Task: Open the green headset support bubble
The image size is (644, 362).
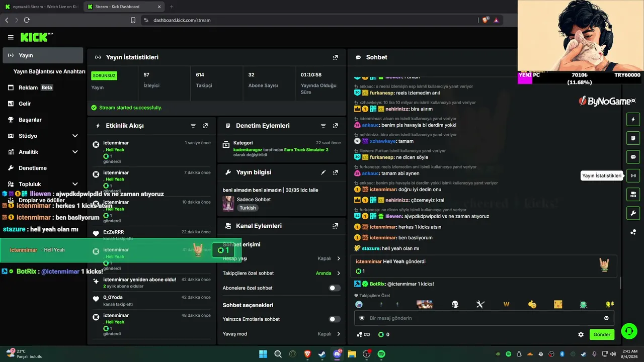Action: pyautogui.click(x=629, y=331)
